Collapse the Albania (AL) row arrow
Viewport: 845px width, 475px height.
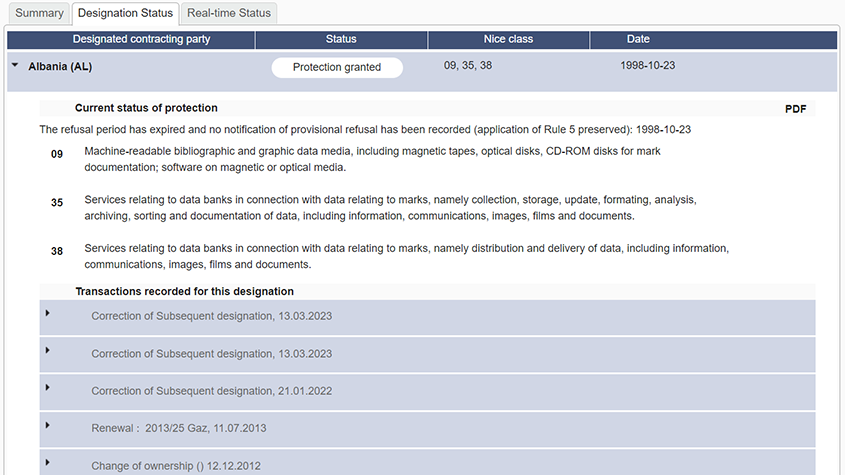click(14, 65)
